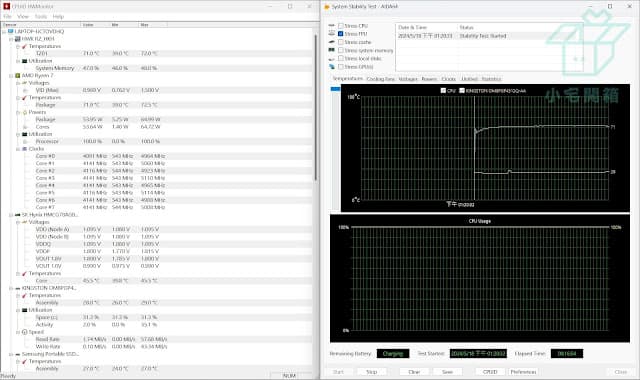This screenshot has width=640, height=380.
Task: Collapse the LAPTOP root tree node
Action: pos(4,31)
